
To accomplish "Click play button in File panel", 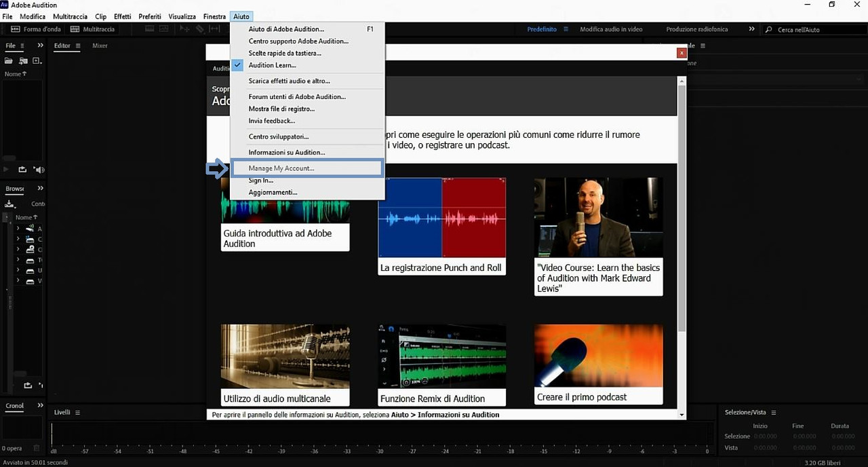I will point(6,169).
